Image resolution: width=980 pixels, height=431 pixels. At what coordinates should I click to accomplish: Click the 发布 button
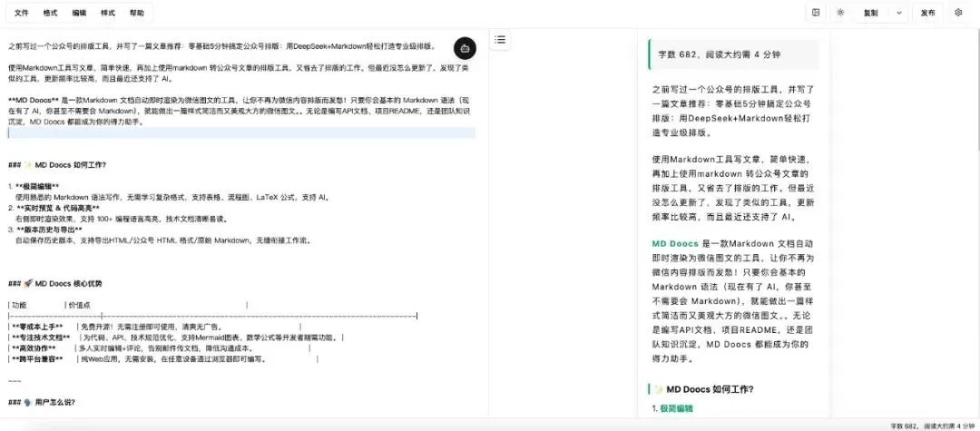[x=927, y=13]
